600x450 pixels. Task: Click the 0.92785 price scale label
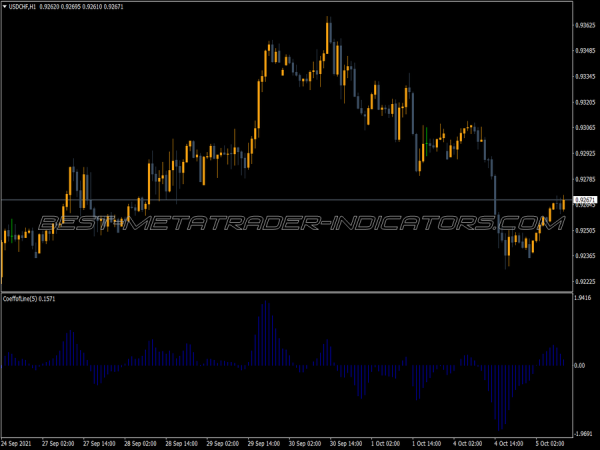(585, 179)
